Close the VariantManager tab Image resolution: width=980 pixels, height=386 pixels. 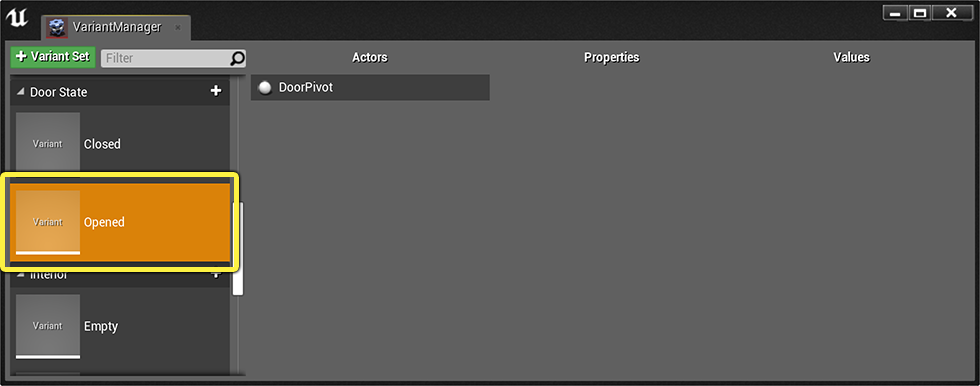click(178, 27)
